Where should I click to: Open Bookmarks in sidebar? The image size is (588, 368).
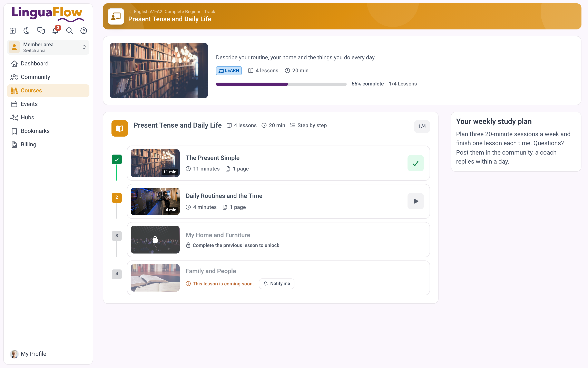[x=48, y=131]
